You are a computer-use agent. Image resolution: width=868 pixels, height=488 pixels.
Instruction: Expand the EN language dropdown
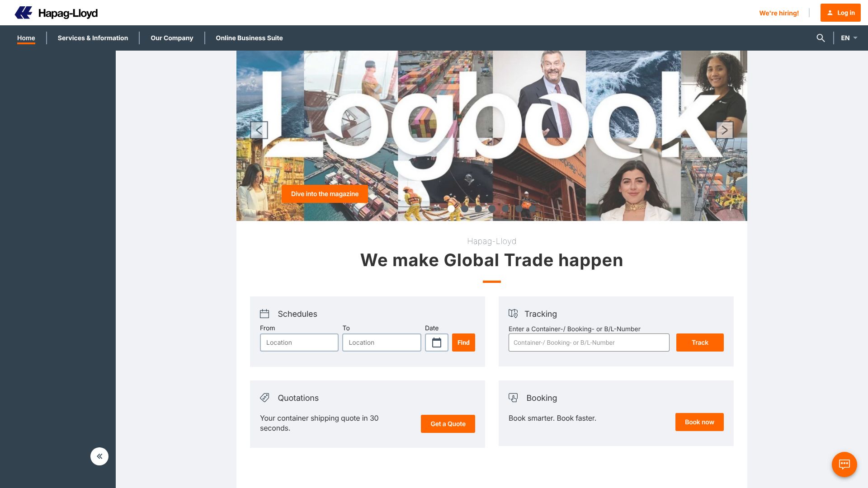pyautogui.click(x=849, y=38)
